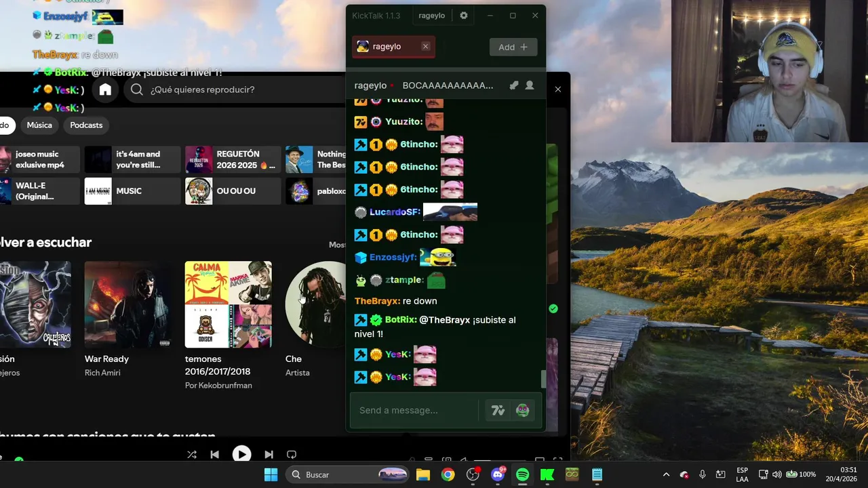Play the current Spotify track
This screenshot has width=868, height=488.
(241, 454)
